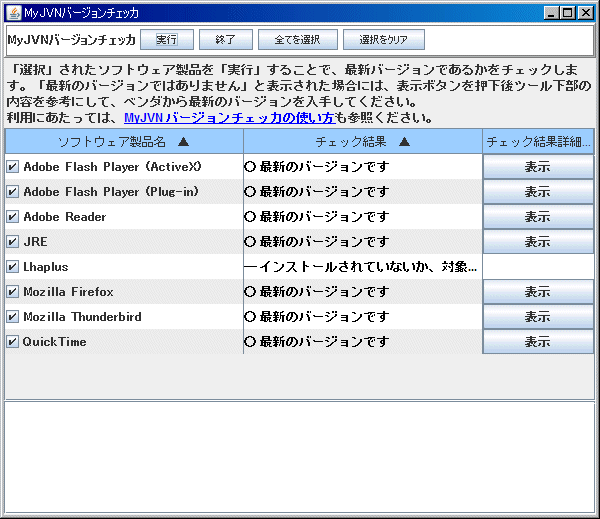This screenshot has width=600, height=519.
Task: Uncheck Adobe Flash Player (Plug-in) checkbox
Action: [12, 191]
